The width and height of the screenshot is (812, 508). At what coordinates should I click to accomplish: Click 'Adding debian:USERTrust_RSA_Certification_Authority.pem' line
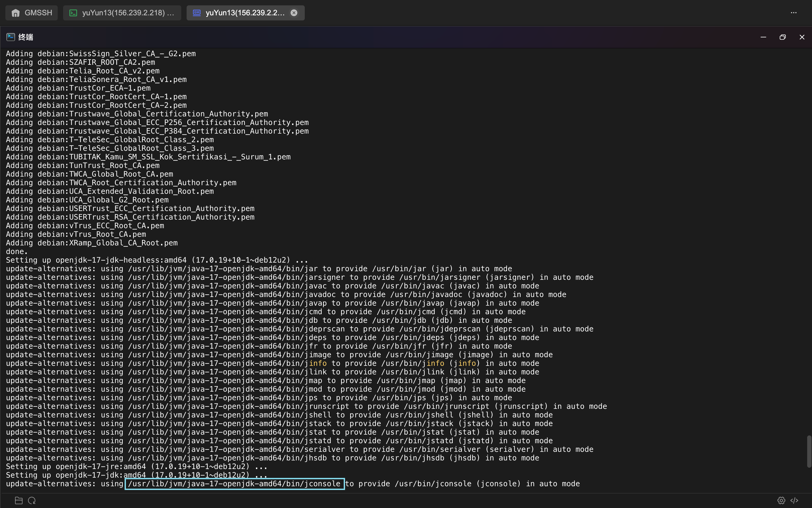(x=130, y=217)
